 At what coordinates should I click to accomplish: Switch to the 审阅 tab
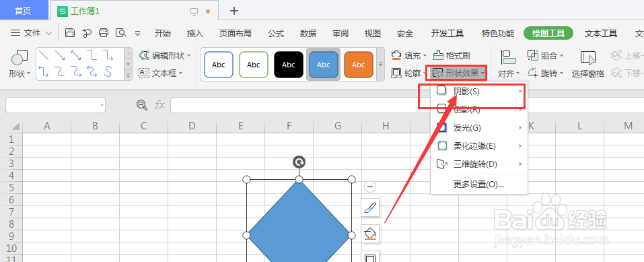tap(341, 33)
